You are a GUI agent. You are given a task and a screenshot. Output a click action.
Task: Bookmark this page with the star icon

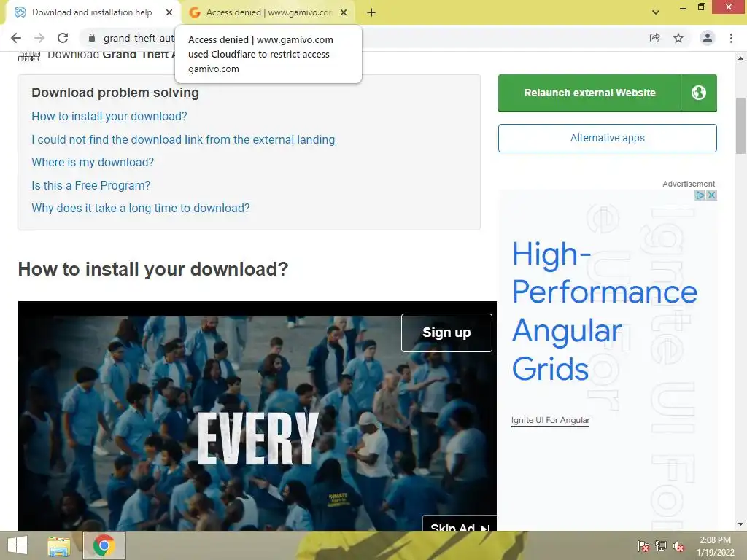(678, 38)
